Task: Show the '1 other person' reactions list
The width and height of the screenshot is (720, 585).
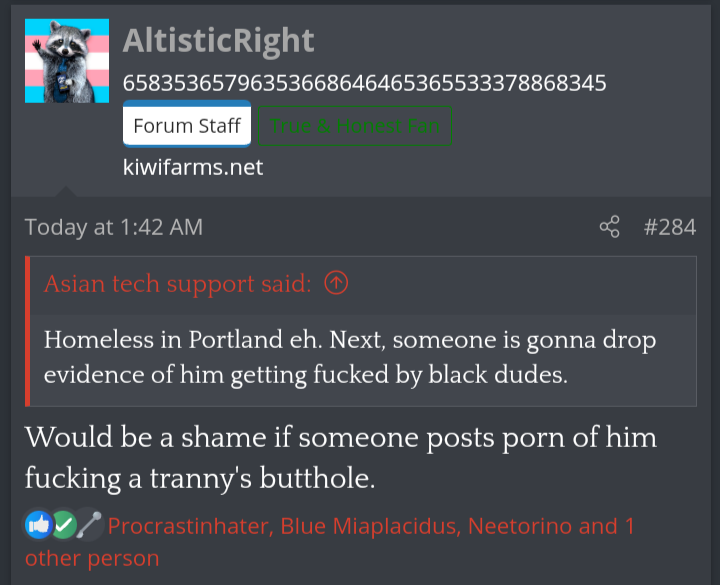Action: 92,558
